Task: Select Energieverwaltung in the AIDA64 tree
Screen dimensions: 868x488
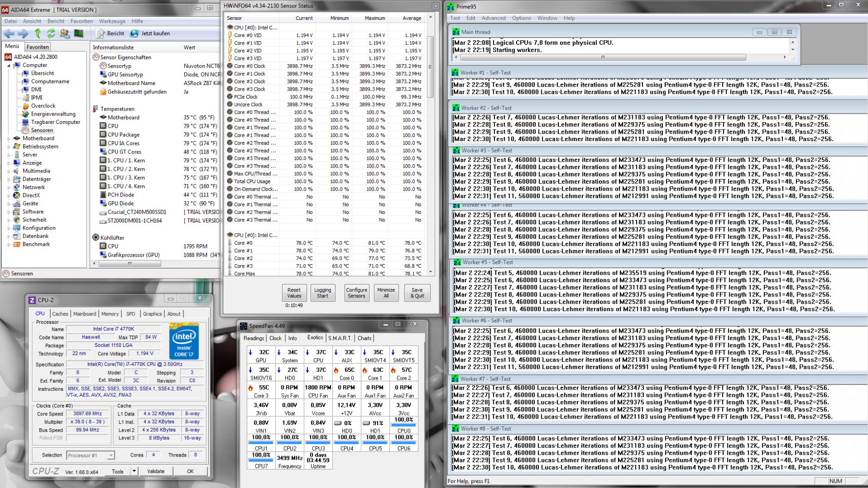Action: (x=53, y=114)
